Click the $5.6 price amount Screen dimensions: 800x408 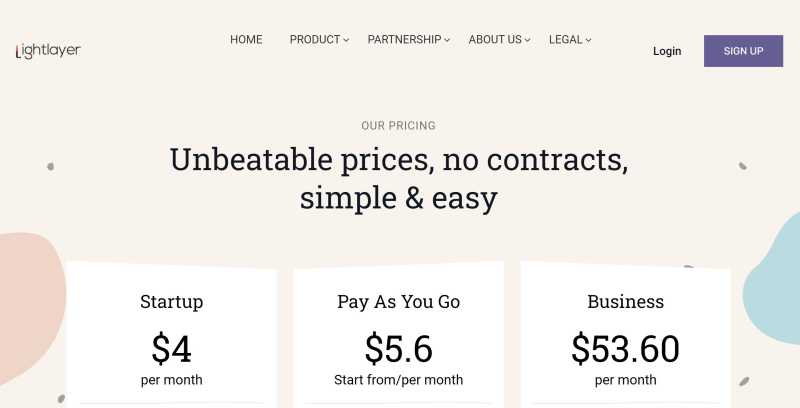pyautogui.click(x=398, y=348)
